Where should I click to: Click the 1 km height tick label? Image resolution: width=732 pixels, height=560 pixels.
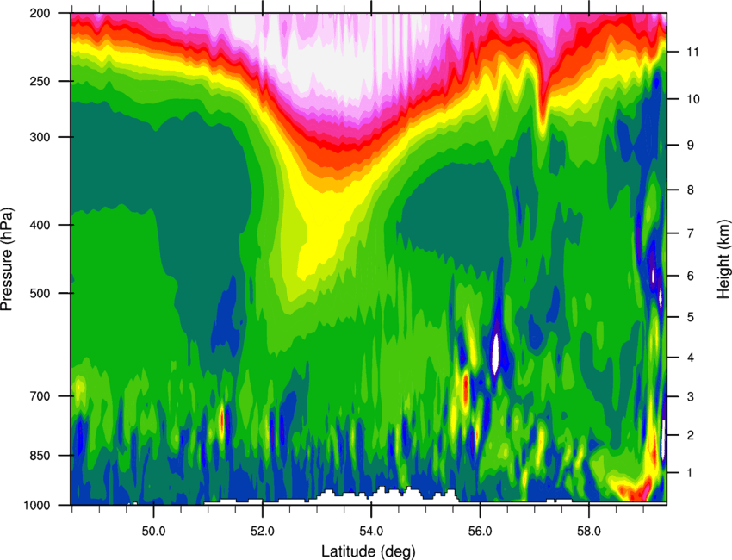tap(691, 473)
